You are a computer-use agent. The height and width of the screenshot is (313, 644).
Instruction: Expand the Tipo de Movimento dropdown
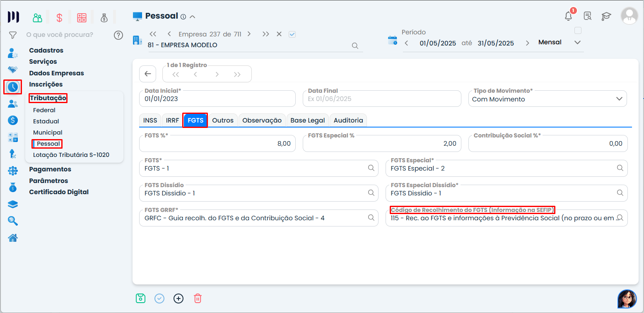619,99
